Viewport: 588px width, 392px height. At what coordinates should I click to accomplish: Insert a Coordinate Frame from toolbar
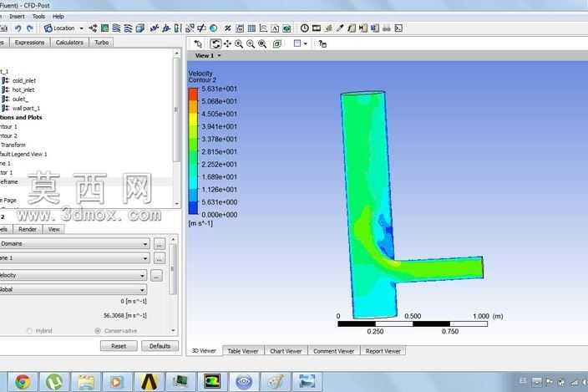(x=166, y=28)
